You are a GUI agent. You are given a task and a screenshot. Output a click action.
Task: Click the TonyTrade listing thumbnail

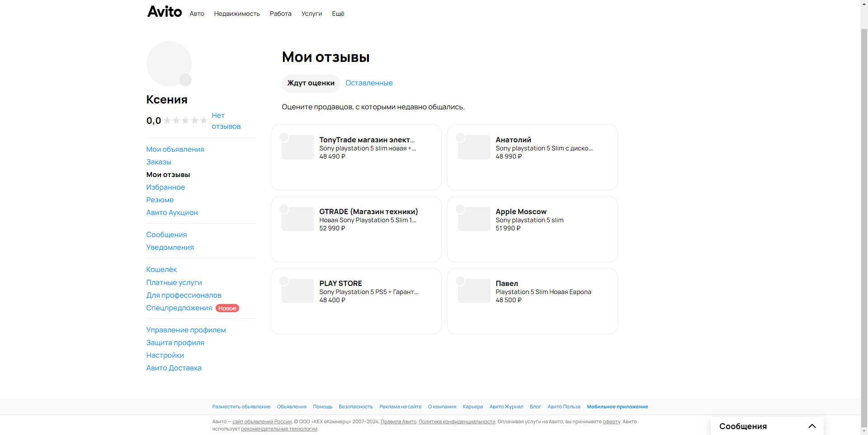click(297, 147)
